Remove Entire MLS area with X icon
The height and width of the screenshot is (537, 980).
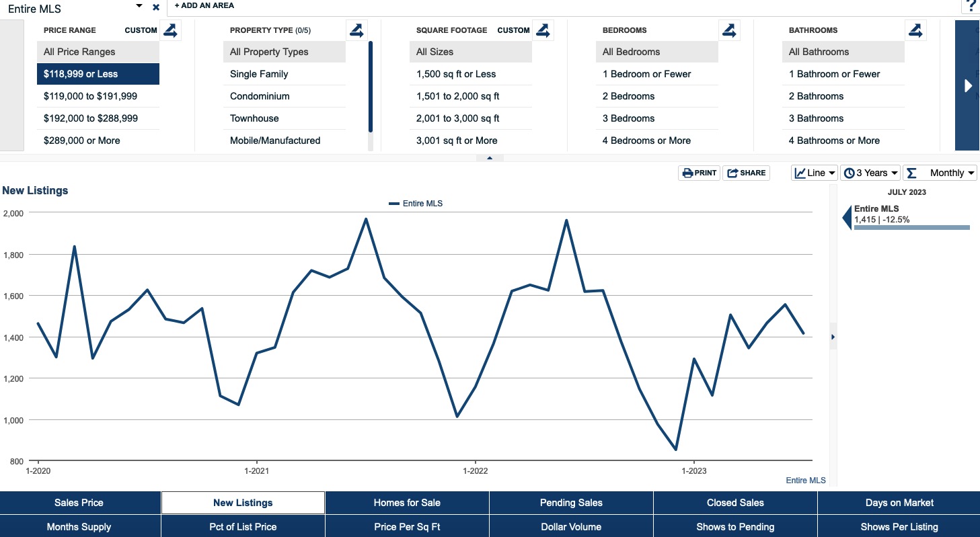(x=156, y=7)
